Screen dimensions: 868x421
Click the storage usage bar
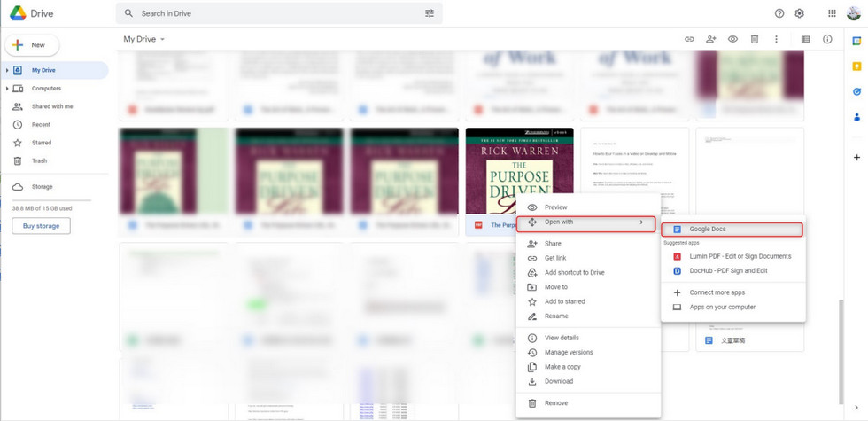tap(51, 200)
